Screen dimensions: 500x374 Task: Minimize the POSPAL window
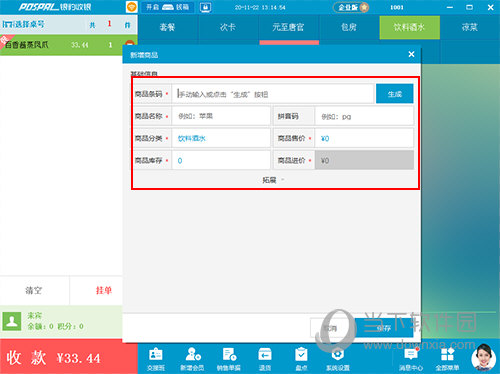(450, 7)
